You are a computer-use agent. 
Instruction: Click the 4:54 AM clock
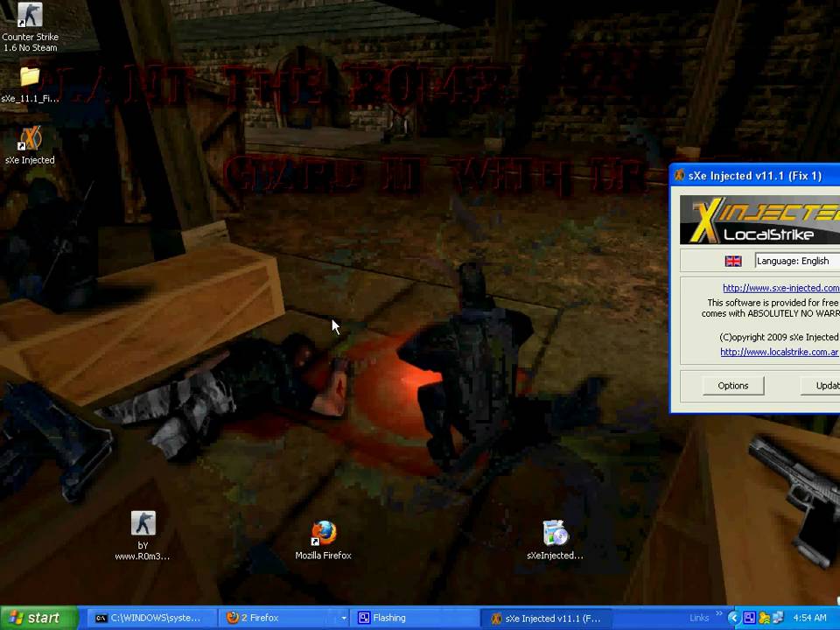pyautogui.click(x=809, y=619)
